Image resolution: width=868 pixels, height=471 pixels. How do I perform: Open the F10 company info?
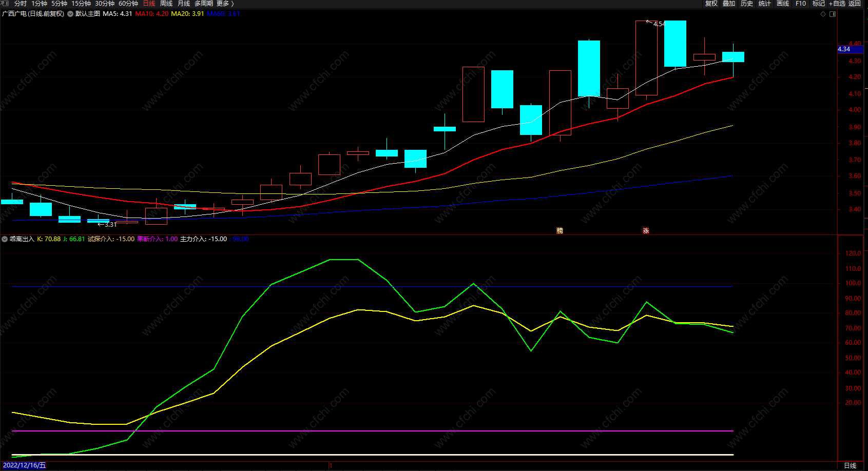coord(801,4)
